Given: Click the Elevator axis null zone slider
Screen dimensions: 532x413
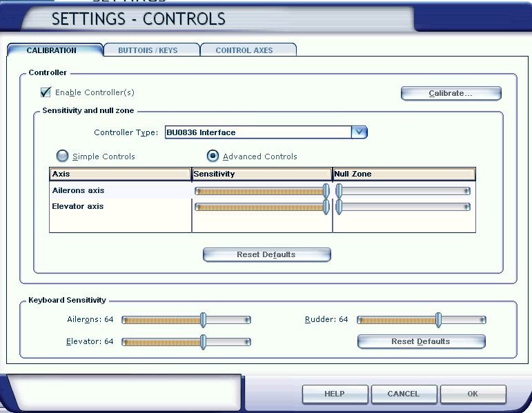Looking at the screenshot, I should point(403,207).
